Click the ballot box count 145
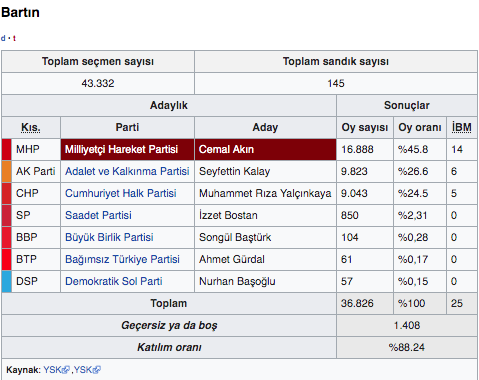The height and width of the screenshot is (380, 479). click(336, 83)
